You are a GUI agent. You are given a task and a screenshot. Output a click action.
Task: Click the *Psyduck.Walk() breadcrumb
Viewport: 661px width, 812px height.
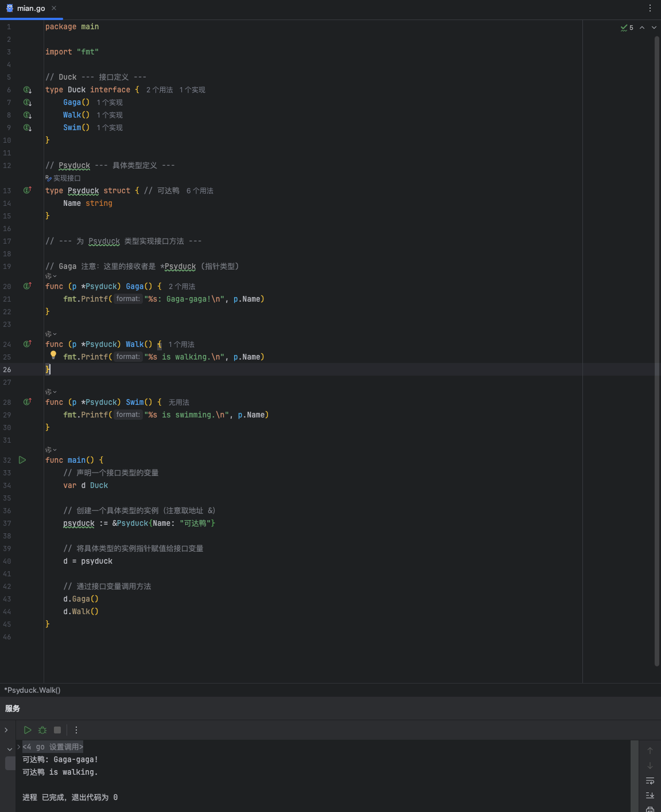[32, 690]
